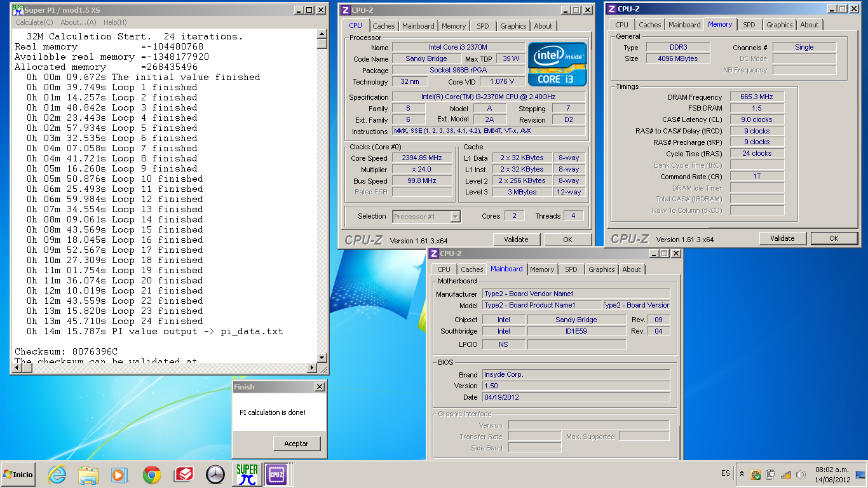Click the Intel Core i3 logo image
Viewport: 868px width, 488px height.
click(x=557, y=64)
